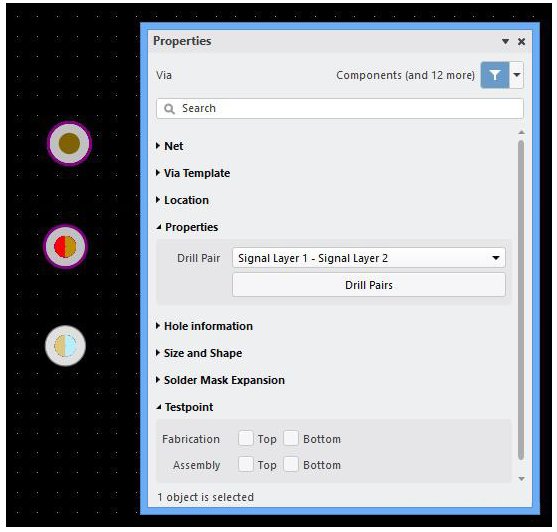This screenshot has height=532, width=557.
Task: Check the Assembly Bottom testpoint box
Action: tap(291, 464)
